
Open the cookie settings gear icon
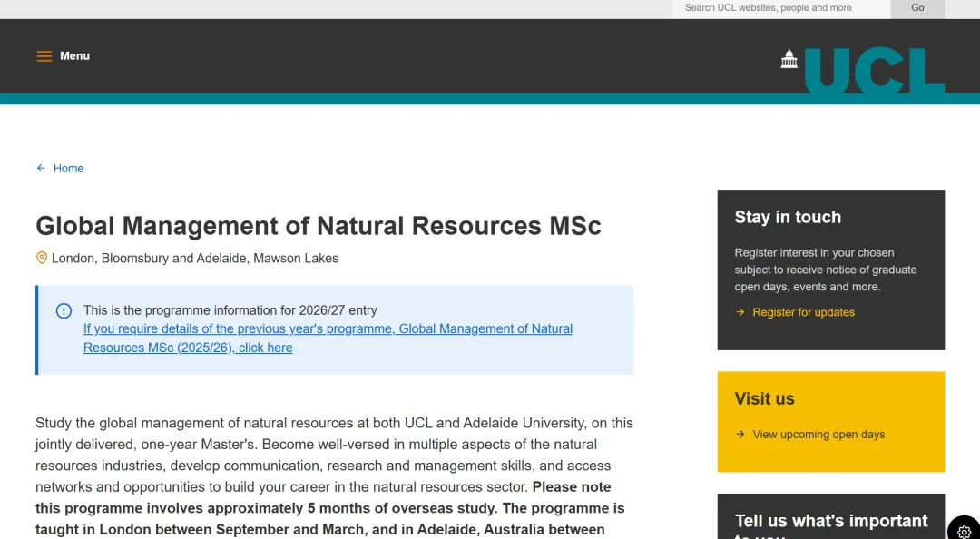pyautogui.click(x=964, y=531)
